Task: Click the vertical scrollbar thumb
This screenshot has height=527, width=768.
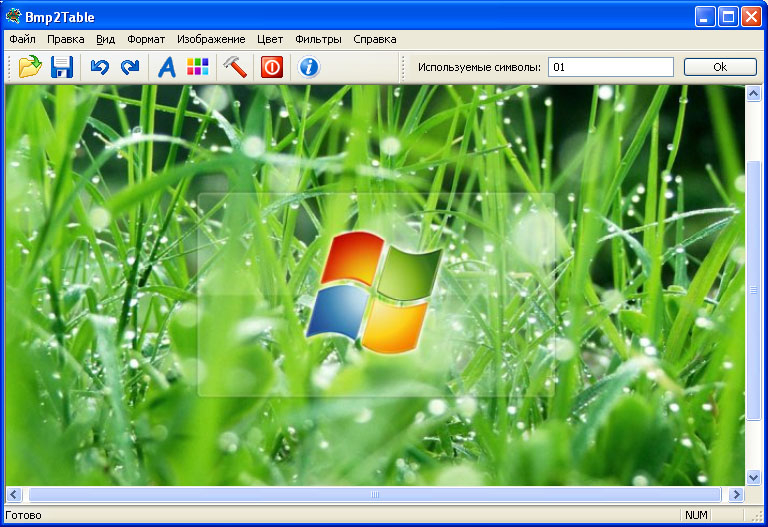Action: (753, 290)
